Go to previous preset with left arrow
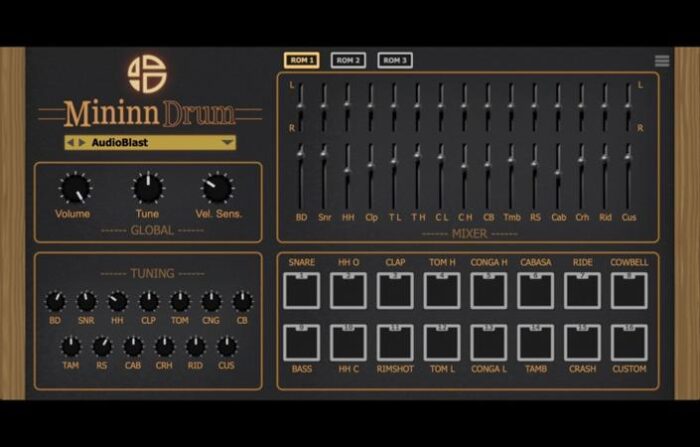This screenshot has height=447, width=700. (70, 143)
